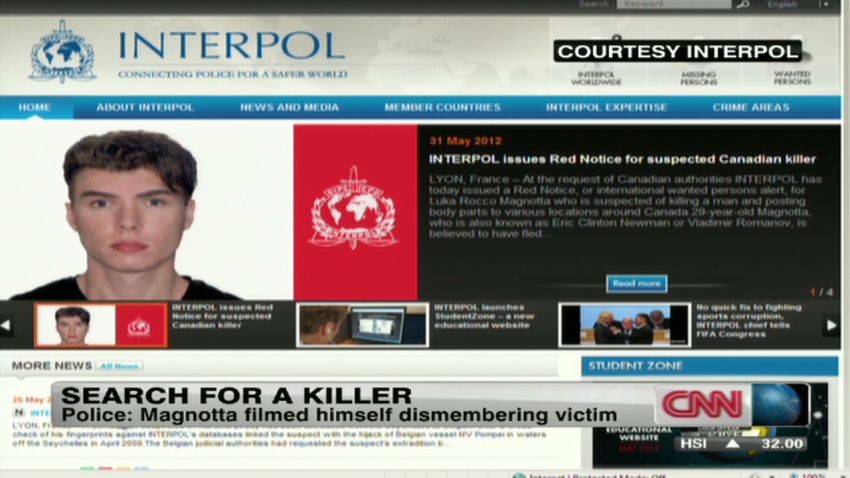
Task: Open the HOME tab
Action: click(35, 107)
